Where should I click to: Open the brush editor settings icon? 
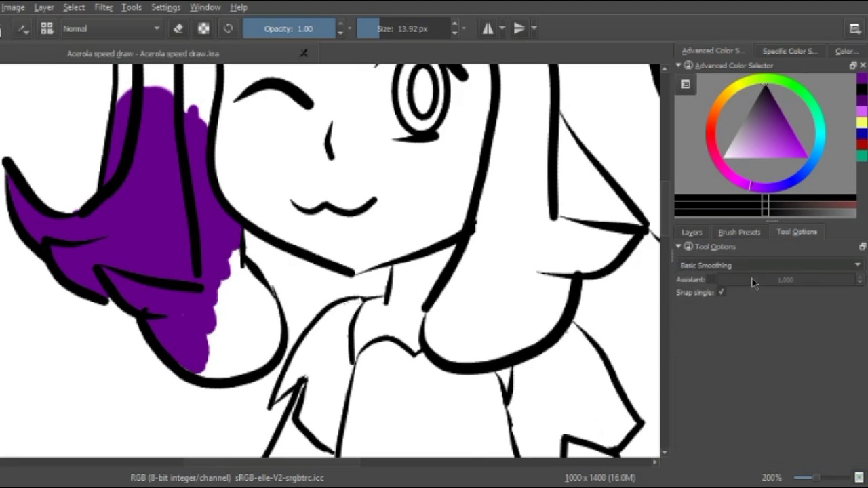point(24,28)
